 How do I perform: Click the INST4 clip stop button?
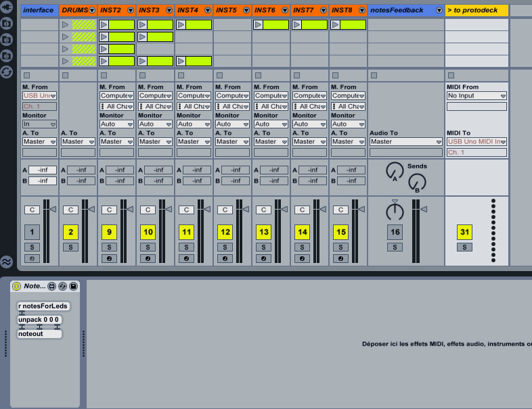[180, 74]
